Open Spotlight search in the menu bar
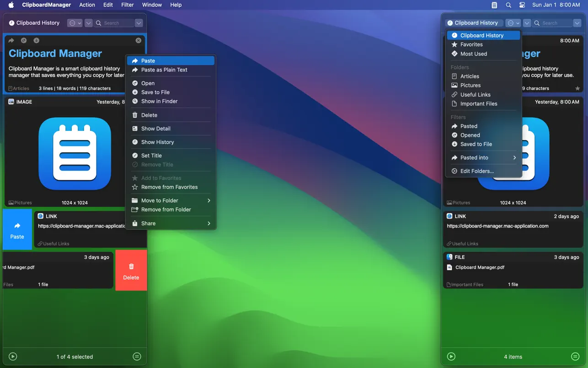This screenshot has height=368, width=588. (x=508, y=5)
